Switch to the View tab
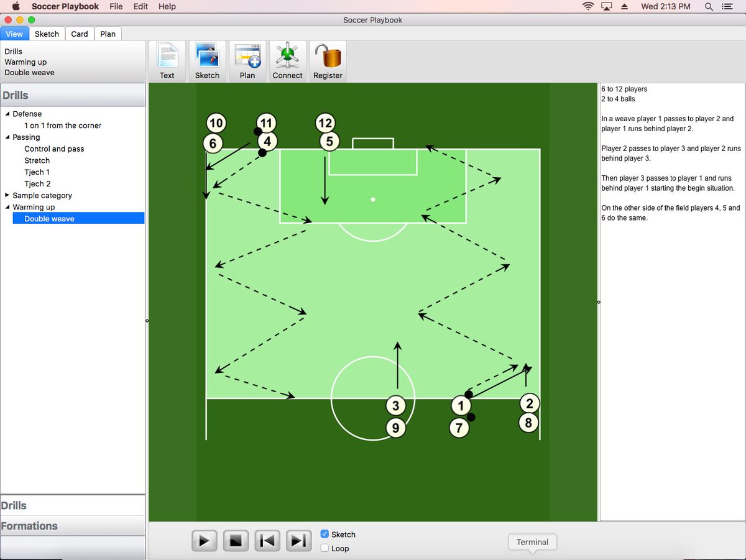 coord(14,34)
